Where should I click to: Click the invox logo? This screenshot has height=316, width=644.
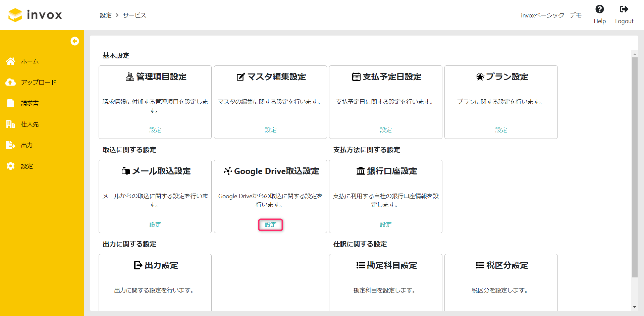35,15
